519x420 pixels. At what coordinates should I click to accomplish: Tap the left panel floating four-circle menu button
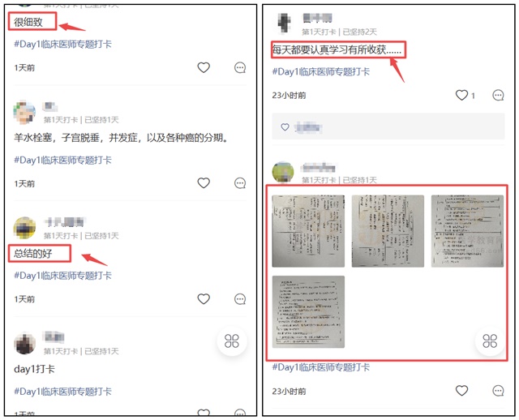(x=232, y=341)
